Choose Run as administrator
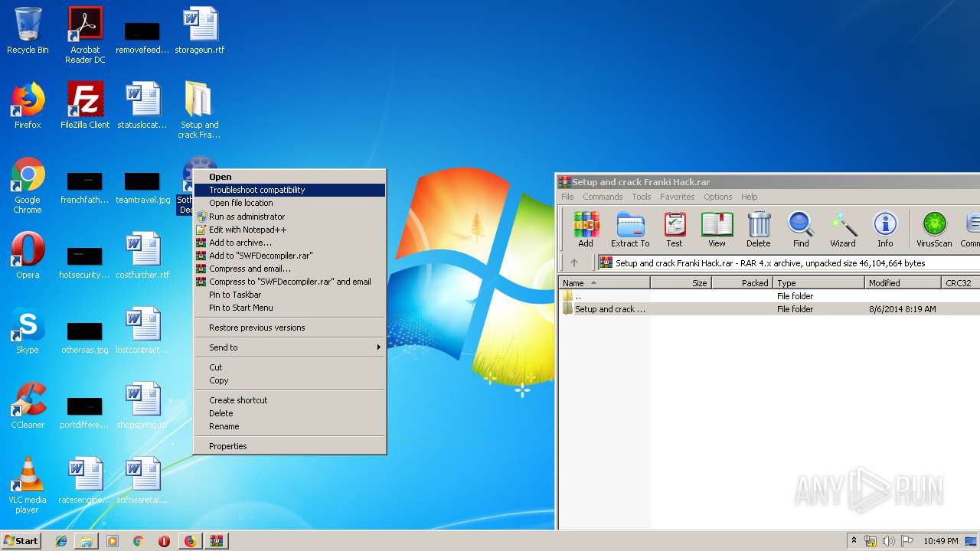Viewport: 980px width, 551px height. point(289,217)
